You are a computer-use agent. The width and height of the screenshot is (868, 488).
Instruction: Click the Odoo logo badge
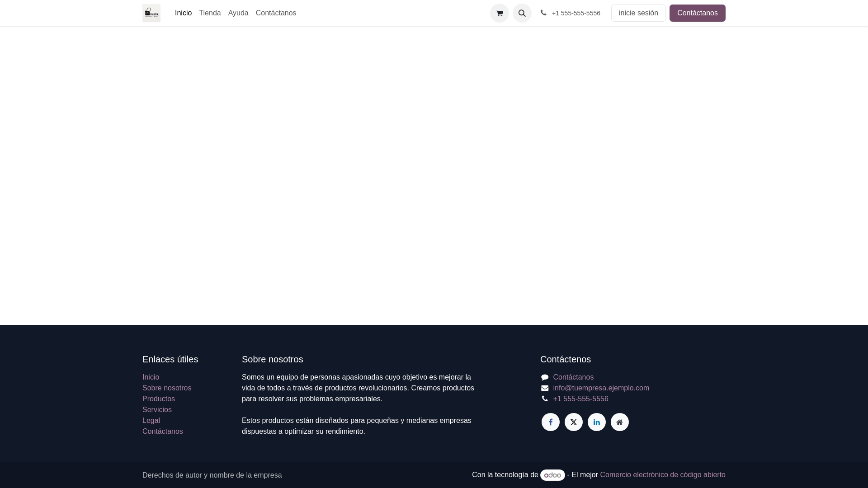point(552,475)
